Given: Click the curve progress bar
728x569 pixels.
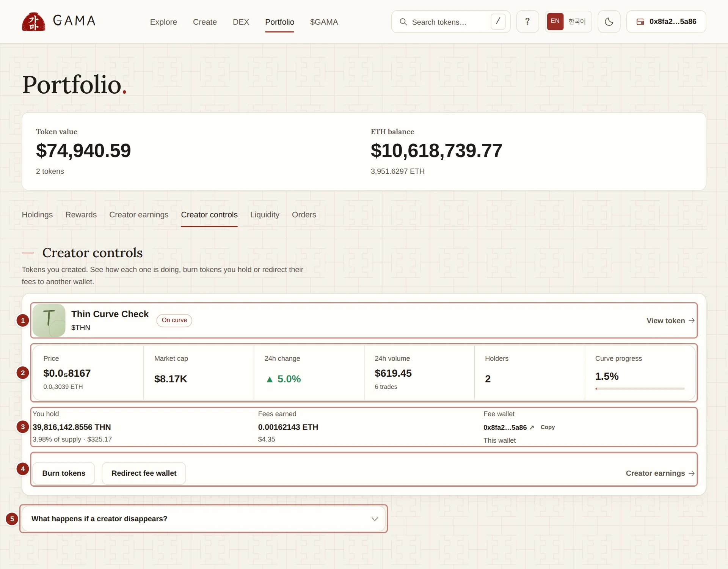Looking at the screenshot, I should (x=640, y=388).
